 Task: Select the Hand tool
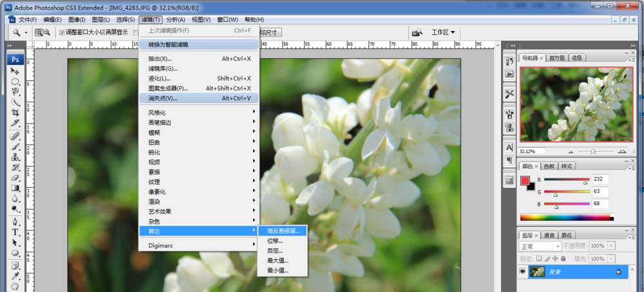[x=15, y=286]
